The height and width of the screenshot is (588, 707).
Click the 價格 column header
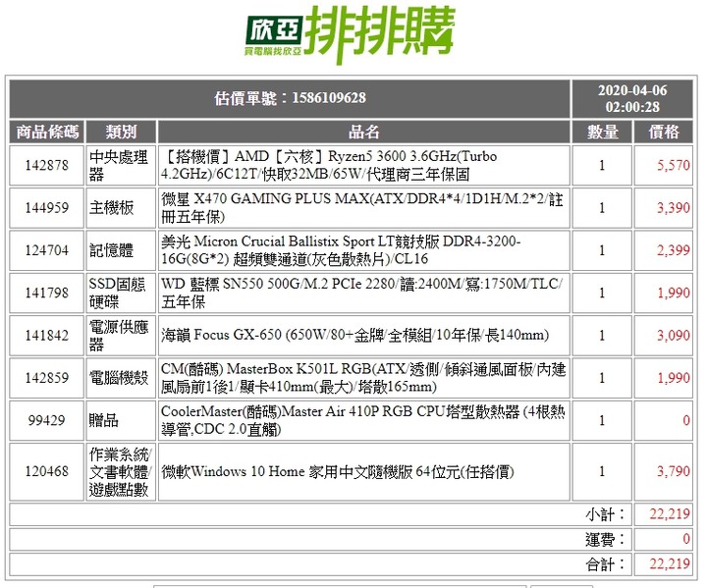tap(663, 133)
